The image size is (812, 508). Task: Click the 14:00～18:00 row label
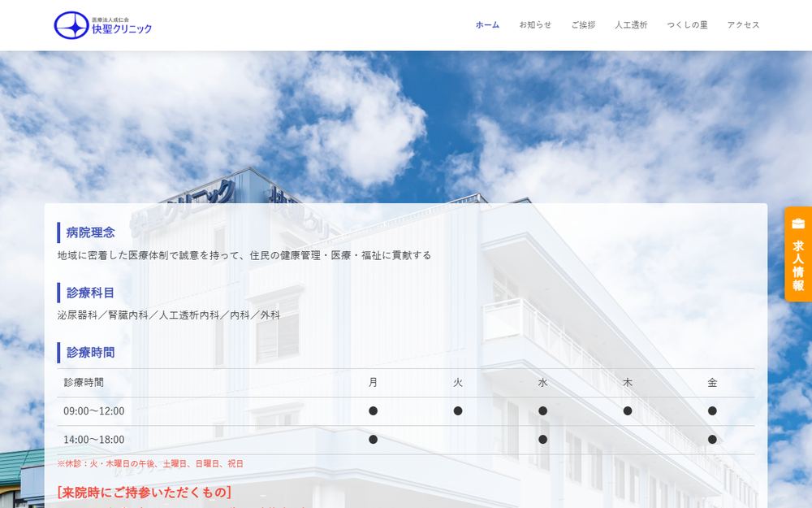point(93,440)
